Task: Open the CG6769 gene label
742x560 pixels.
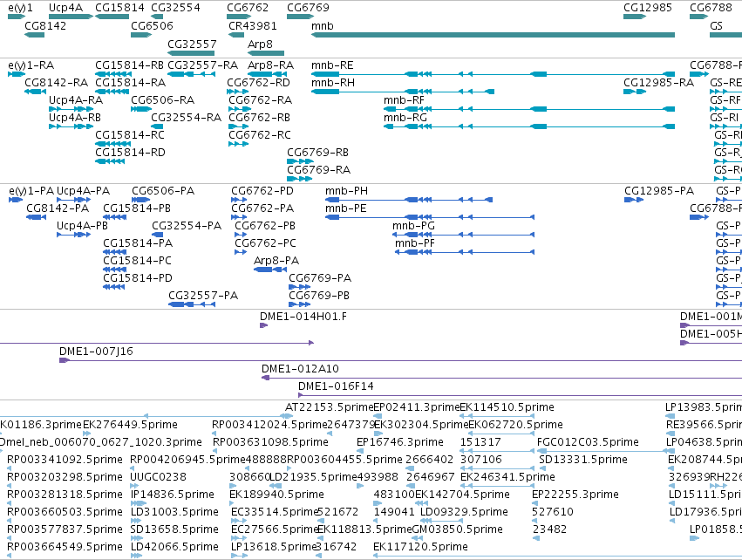Action: pos(308,8)
